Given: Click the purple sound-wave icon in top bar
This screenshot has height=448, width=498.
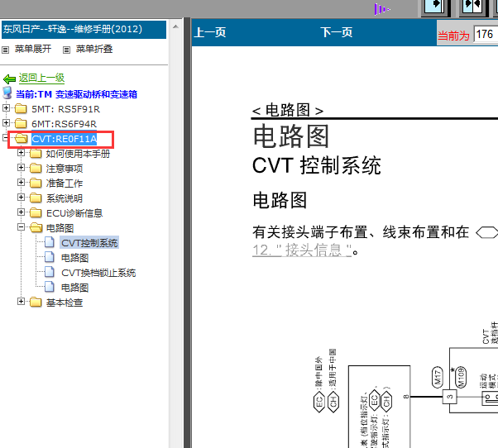Looking at the screenshot, I should [381, 9].
